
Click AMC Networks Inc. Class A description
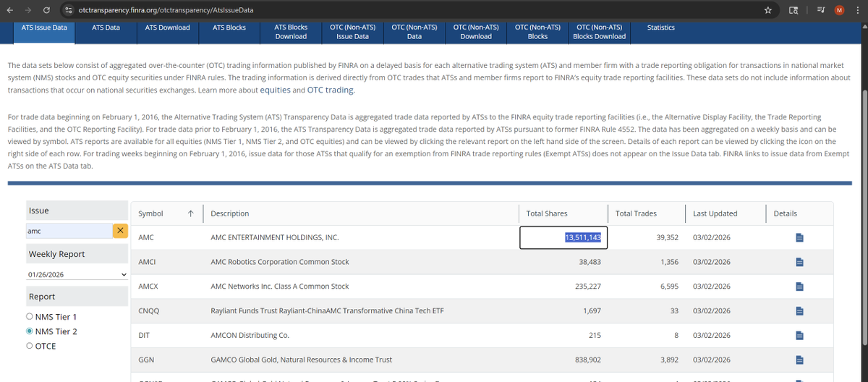(280, 286)
